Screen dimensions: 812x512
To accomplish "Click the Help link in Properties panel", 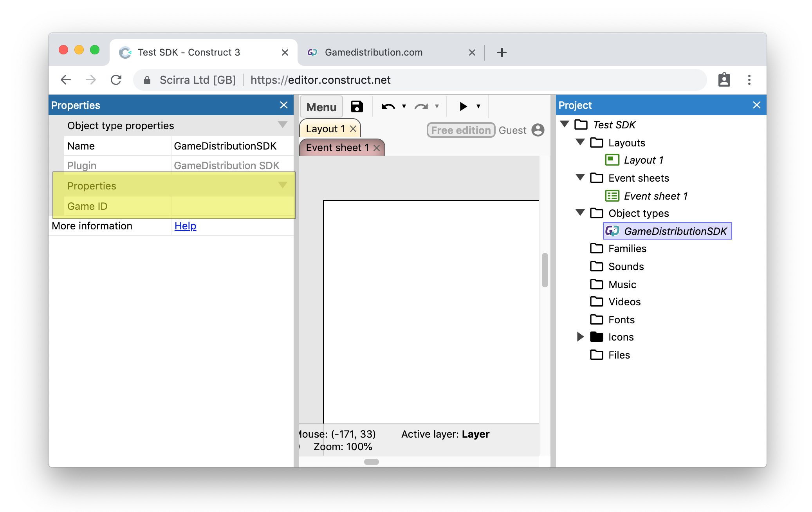I will pos(185,226).
